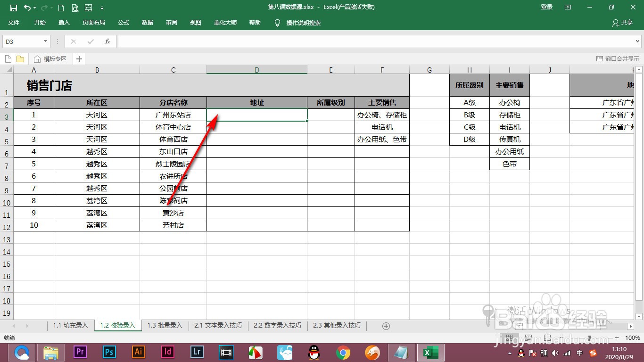Open the undo history dropdown arrow
Screen dimensions: 644x362
tap(35, 8)
